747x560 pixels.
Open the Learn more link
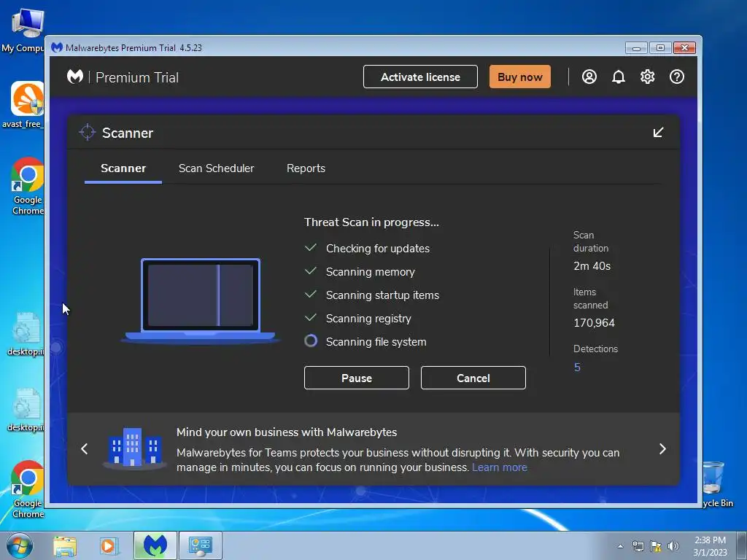[x=499, y=467]
